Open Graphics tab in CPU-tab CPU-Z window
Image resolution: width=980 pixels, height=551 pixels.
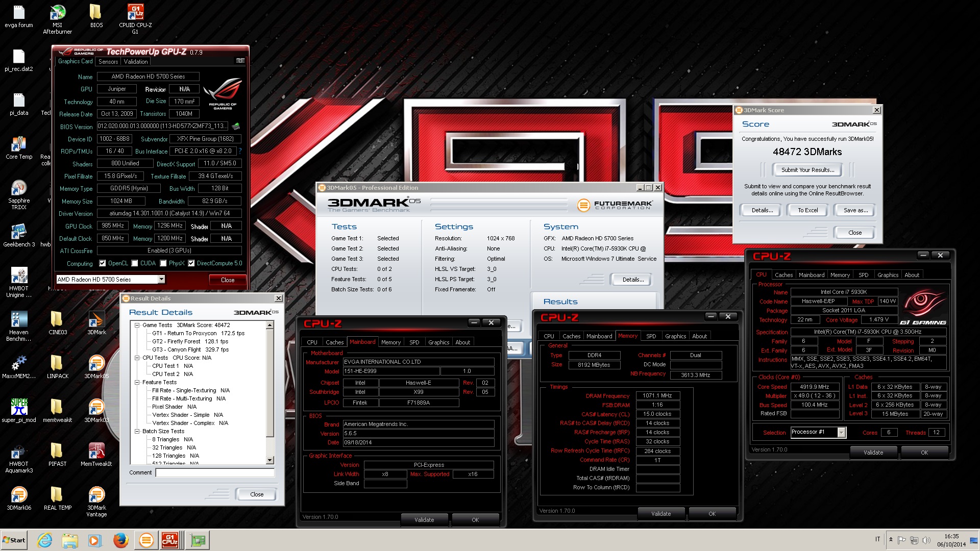[888, 275]
